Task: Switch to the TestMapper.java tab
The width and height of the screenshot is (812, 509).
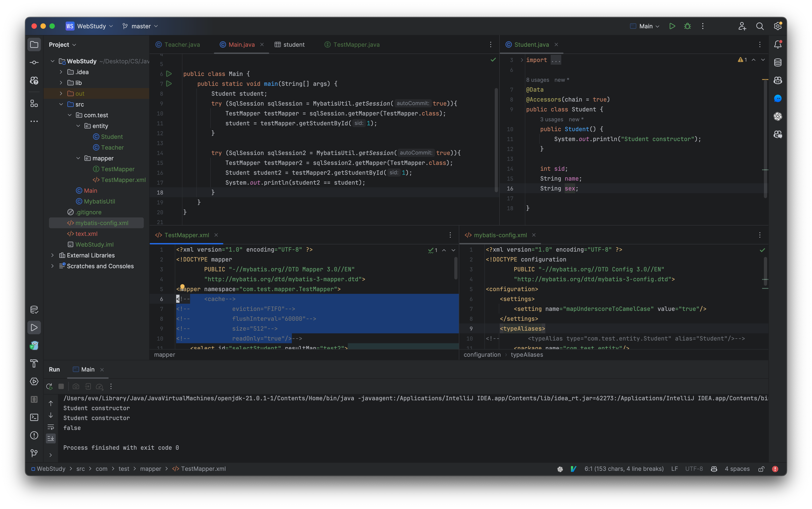Action: coord(356,44)
